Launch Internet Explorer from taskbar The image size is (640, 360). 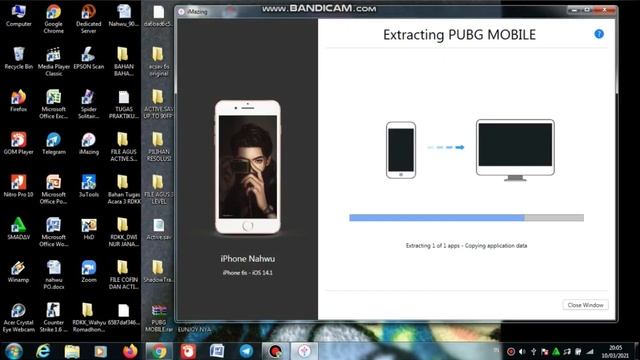click(43, 351)
